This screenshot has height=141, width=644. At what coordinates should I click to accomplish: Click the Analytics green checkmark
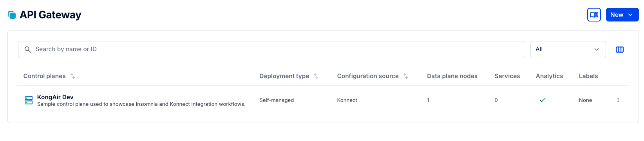543,100
